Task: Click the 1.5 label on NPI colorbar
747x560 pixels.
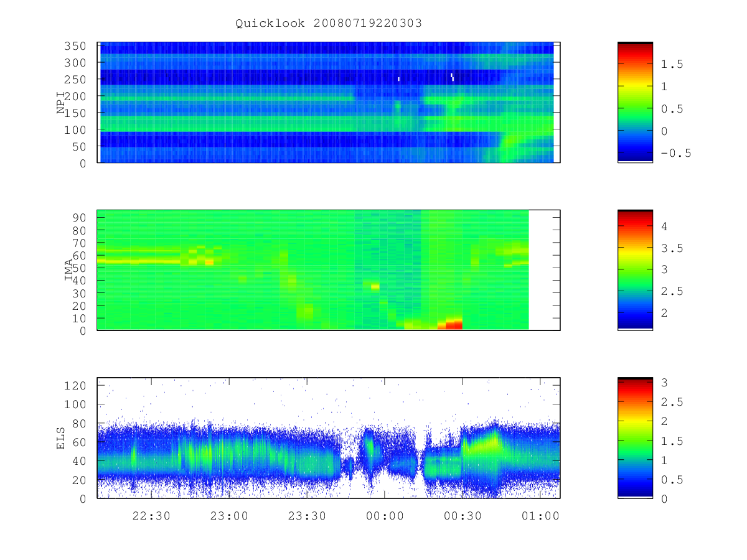Action: (672, 64)
